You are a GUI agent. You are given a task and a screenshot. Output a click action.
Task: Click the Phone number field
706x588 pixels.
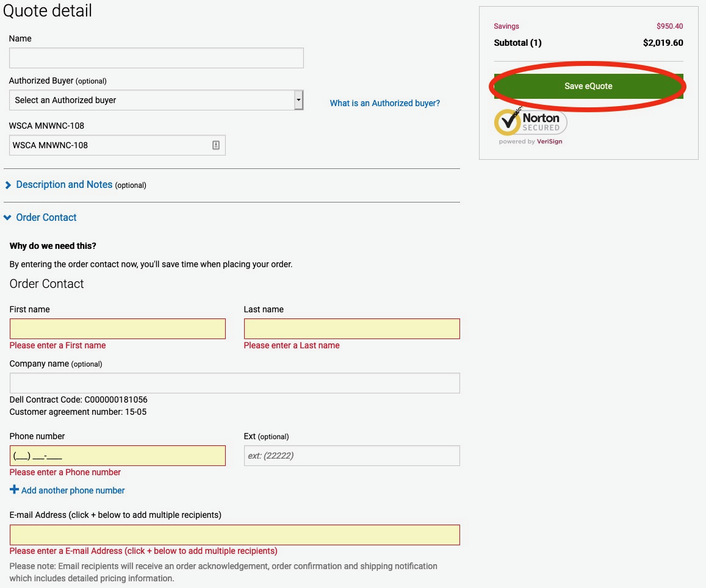point(118,456)
